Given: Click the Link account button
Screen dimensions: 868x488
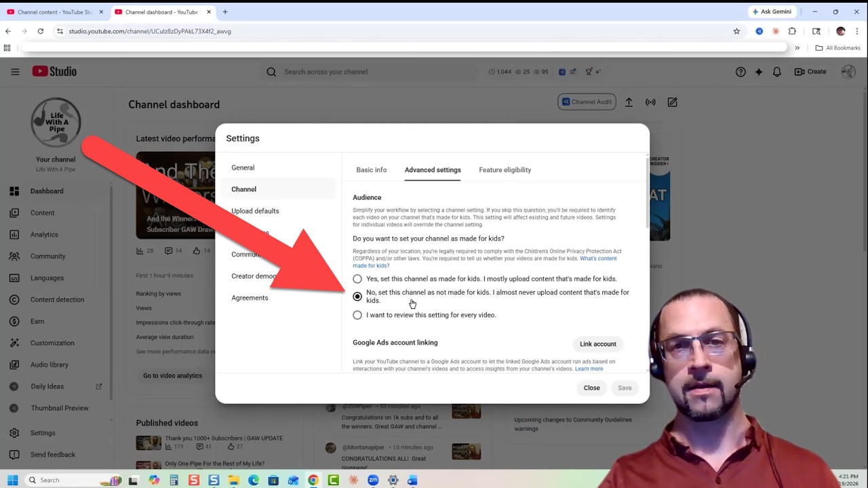Looking at the screenshot, I should point(598,344).
